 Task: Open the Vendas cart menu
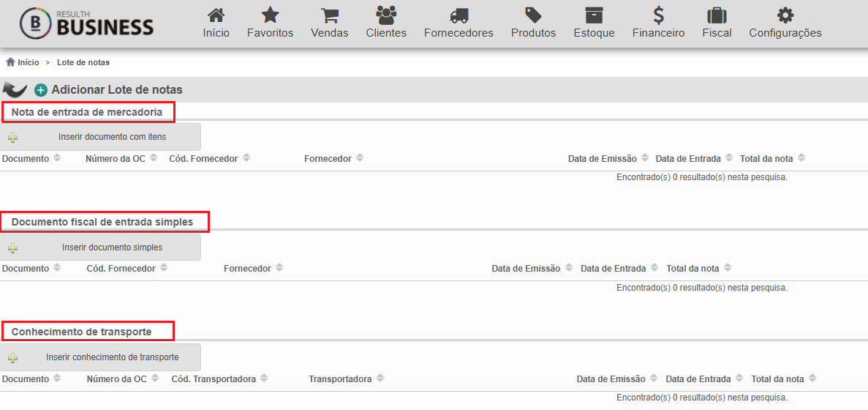(329, 23)
